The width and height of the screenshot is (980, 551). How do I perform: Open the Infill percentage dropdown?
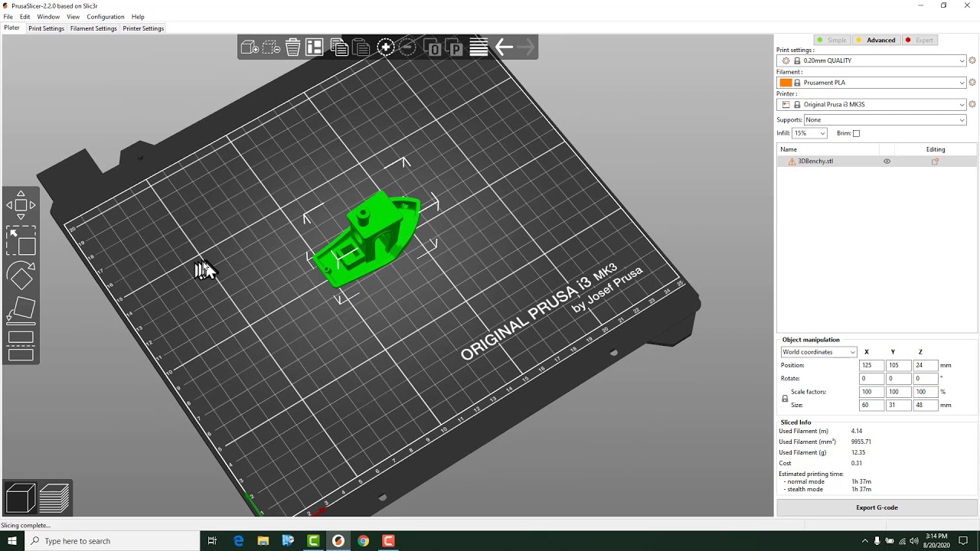pyautogui.click(x=809, y=133)
